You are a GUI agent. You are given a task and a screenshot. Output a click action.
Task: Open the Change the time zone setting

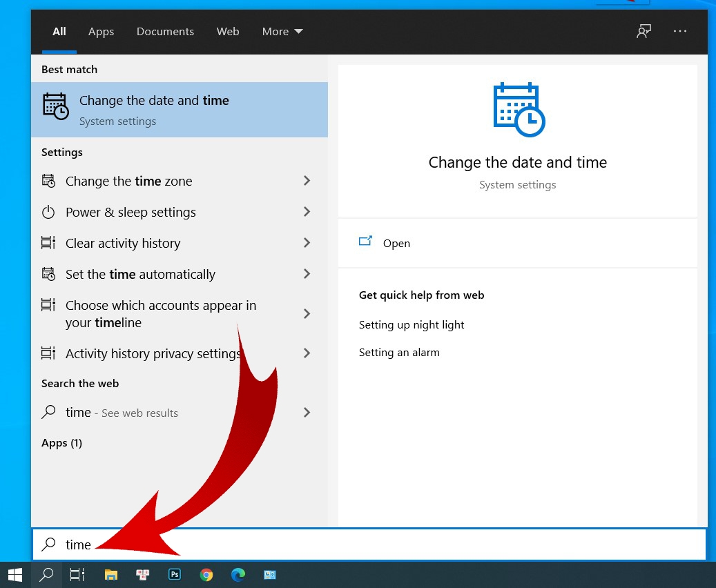click(180, 181)
